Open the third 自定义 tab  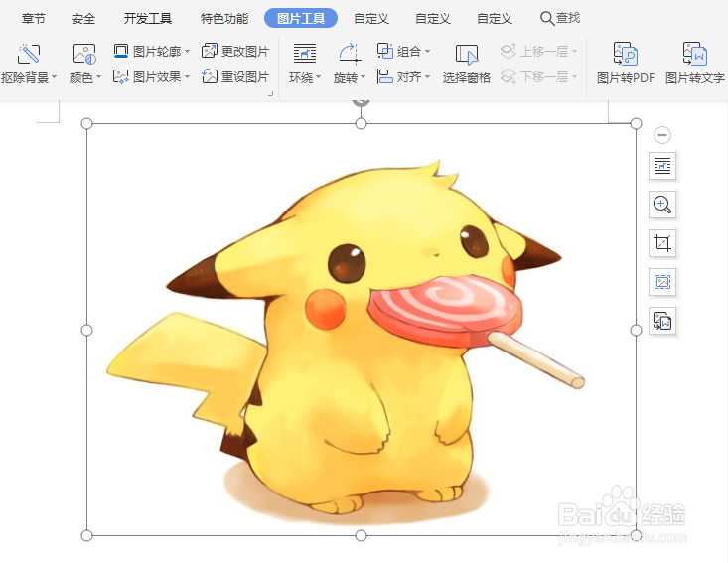point(495,19)
